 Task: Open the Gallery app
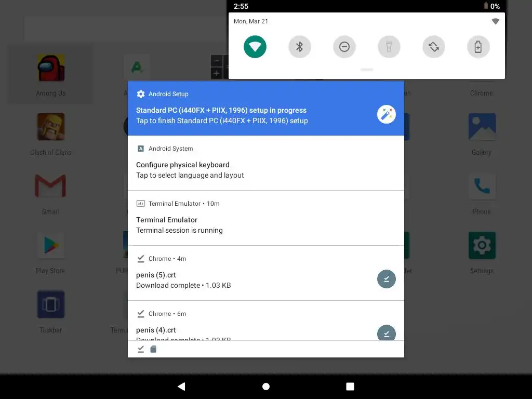click(482, 135)
